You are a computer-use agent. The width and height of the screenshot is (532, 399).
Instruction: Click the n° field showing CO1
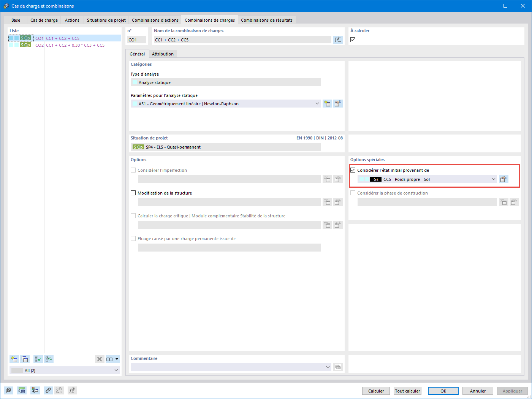(x=137, y=40)
